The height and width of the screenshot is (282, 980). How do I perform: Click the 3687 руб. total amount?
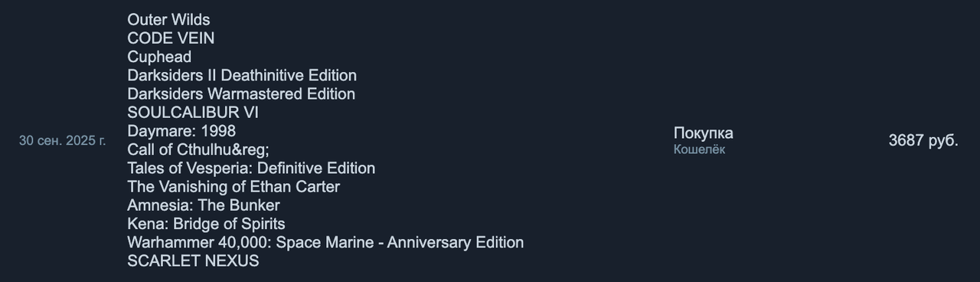tap(923, 140)
